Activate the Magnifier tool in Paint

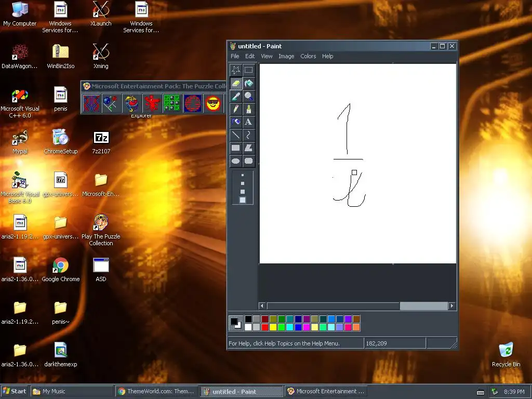(249, 96)
